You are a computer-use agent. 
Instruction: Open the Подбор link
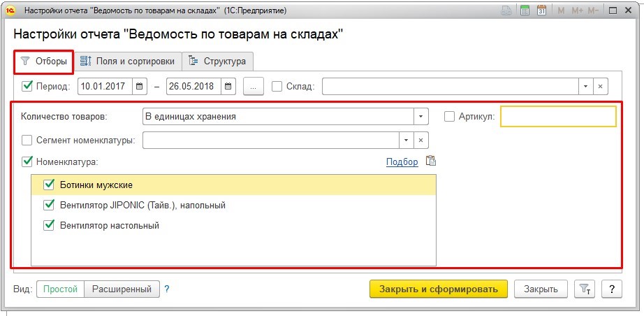402,162
